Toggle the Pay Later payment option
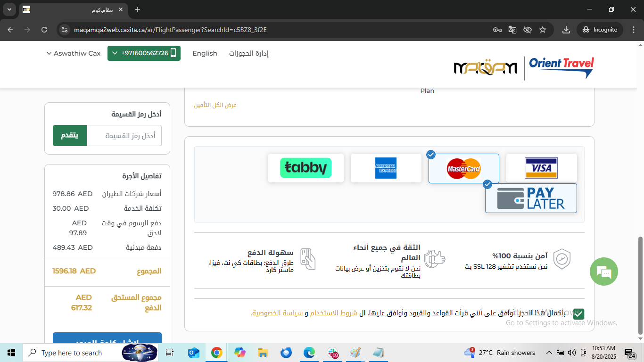This screenshot has width=644, height=362. tap(531, 198)
